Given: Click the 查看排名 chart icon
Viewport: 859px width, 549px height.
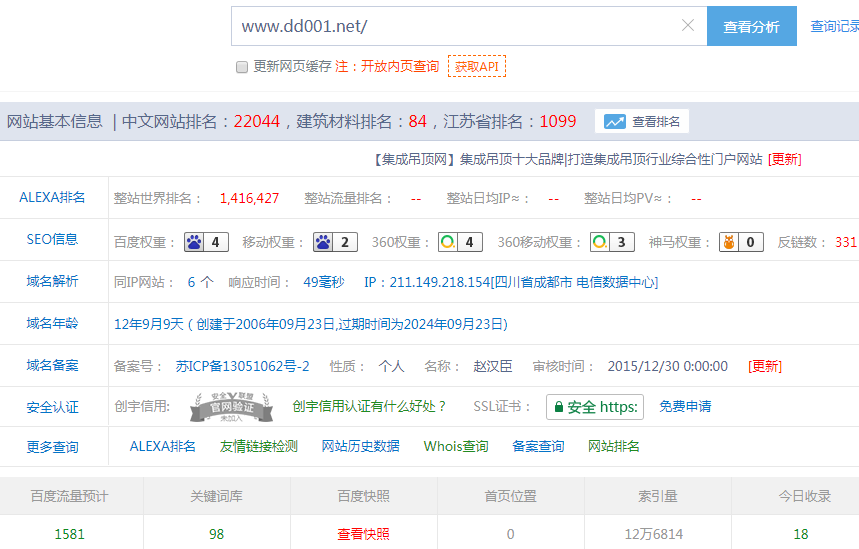Looking at the screenshot, I should pos(615,121).
